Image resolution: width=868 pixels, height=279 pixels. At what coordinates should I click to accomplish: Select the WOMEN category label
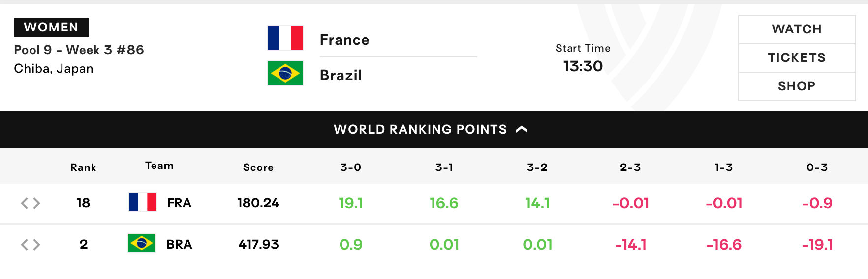pyautogui.click(x=51, y=28)
